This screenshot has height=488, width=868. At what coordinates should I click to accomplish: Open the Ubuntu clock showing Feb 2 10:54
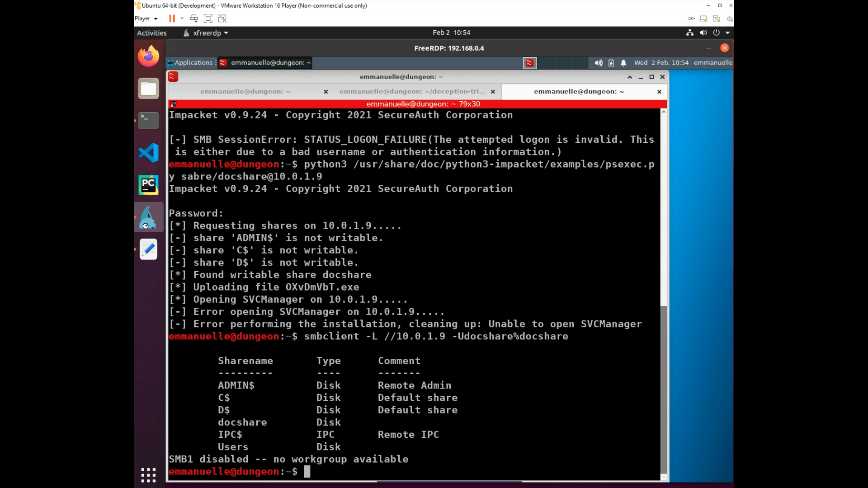(x=451, y=33)
